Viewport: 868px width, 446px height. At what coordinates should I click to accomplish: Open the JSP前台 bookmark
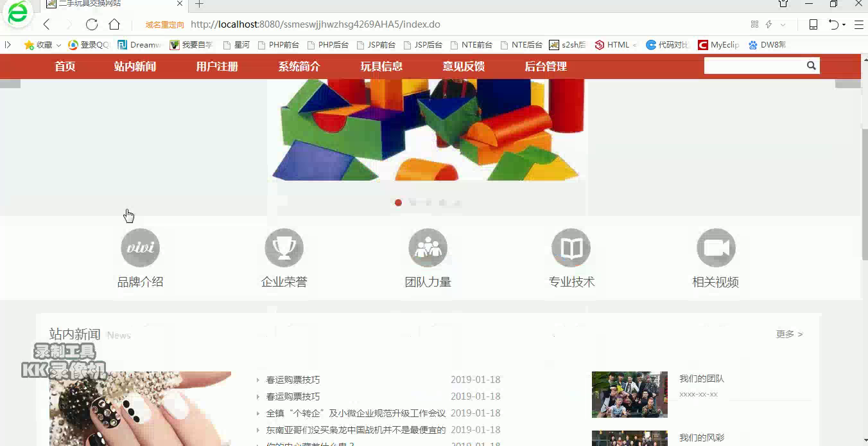click(376, 45)
